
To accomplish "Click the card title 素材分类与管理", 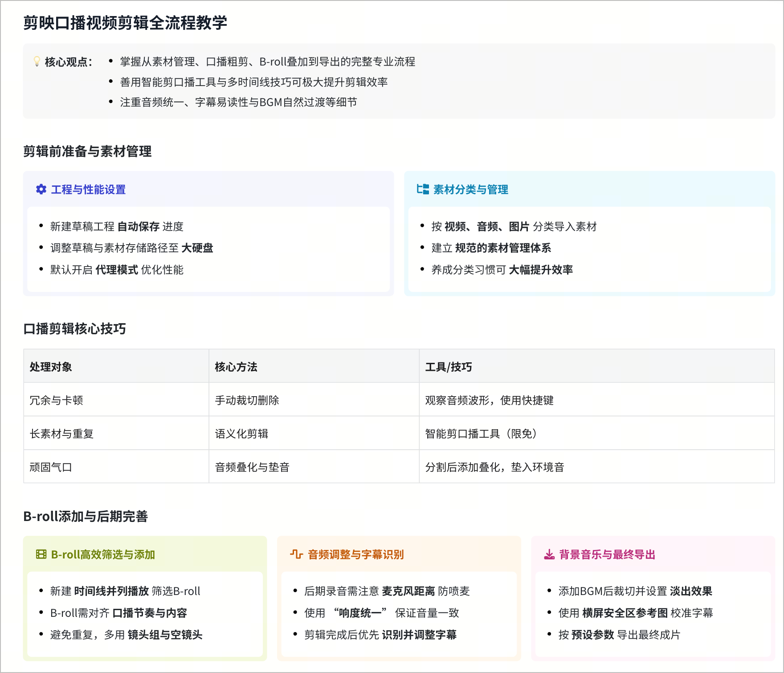I will coord(470,189).
